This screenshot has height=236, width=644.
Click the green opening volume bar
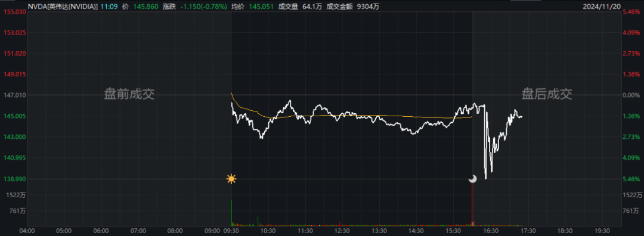click(x=231, y=213)
